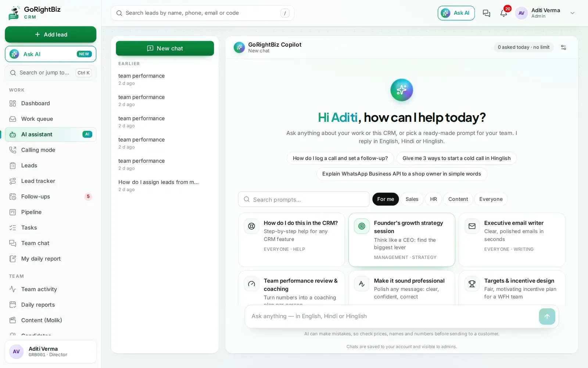Open the team chat icon in top bar

click(486, 13)
